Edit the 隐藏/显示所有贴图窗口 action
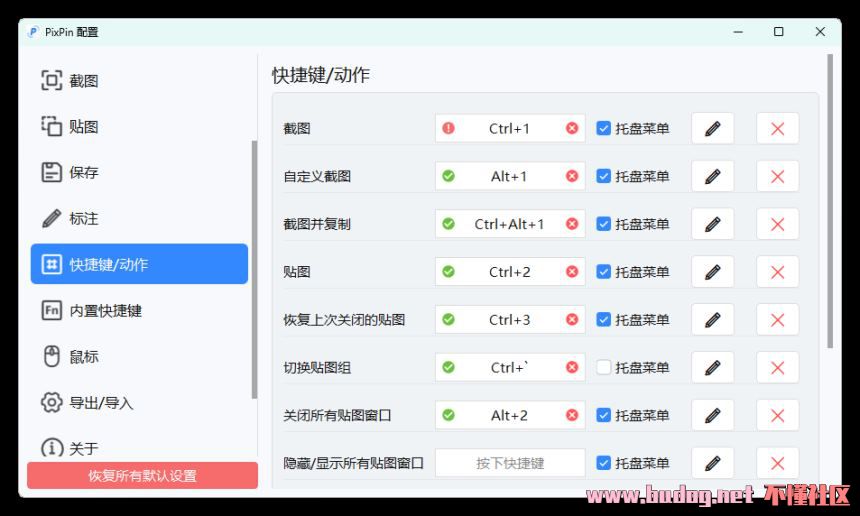The image size is (860, 516). click(x=712, y=463)
